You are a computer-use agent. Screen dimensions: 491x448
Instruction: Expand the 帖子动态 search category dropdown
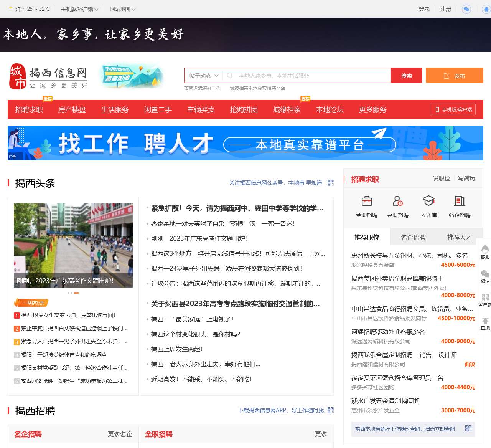pyautogui.click(x=204, y=76)
